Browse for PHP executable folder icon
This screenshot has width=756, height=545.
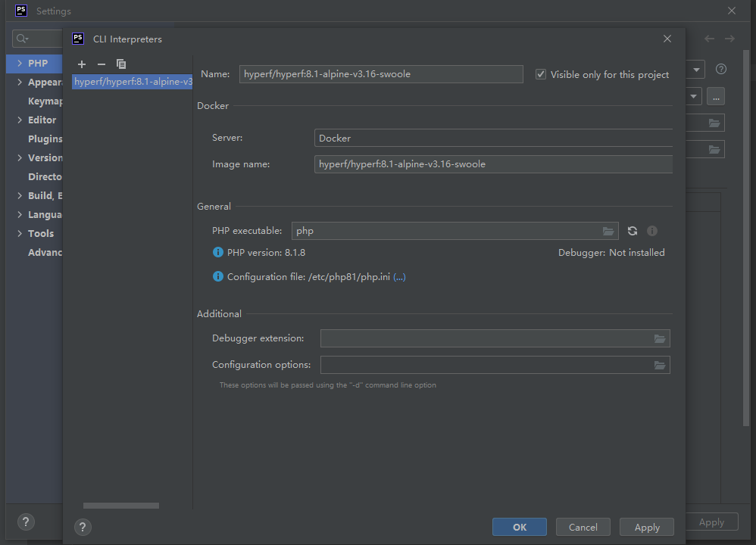[608, 232]
